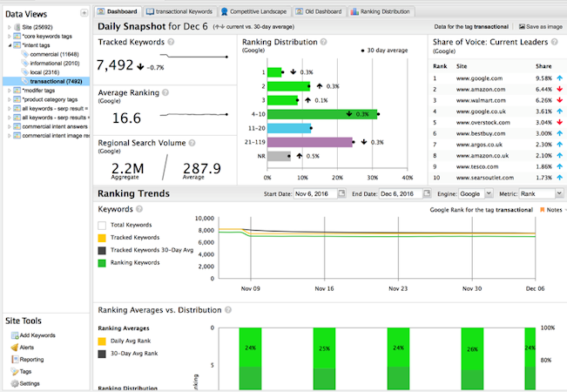
Task: Toggle the 30-Day Avg Rank series swatch
Action: pyautogui.click(x=102, y=354)
